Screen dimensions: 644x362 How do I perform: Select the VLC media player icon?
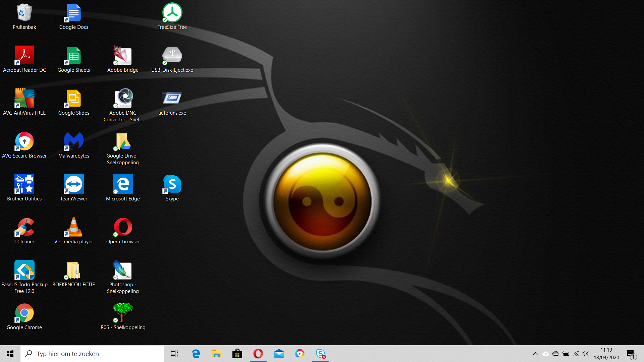73,228
